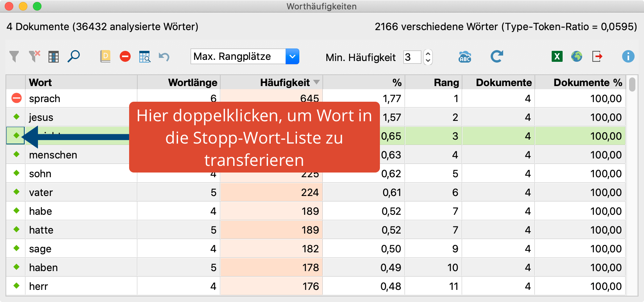This screenshot has height=302, width=644.
Task: Click Dokumente % value in sprach row
Action: click(x=606, y=99)
